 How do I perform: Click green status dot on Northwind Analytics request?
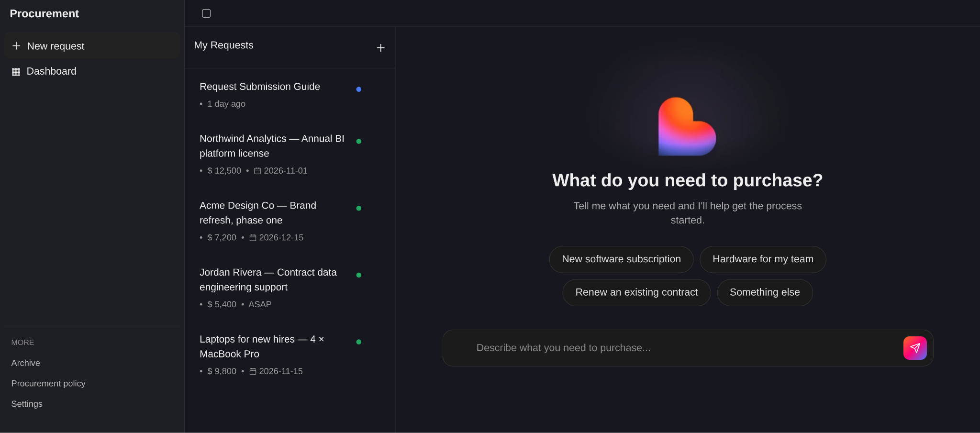pyautogui.click(x=358, y=141)
